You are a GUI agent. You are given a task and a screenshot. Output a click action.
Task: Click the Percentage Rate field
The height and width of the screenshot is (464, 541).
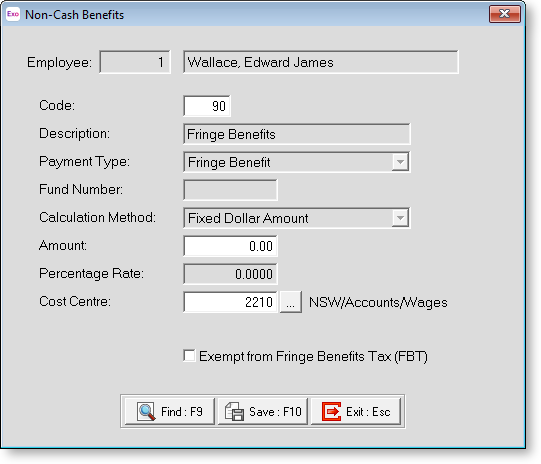pyautogui.click(x=230, y=274)
